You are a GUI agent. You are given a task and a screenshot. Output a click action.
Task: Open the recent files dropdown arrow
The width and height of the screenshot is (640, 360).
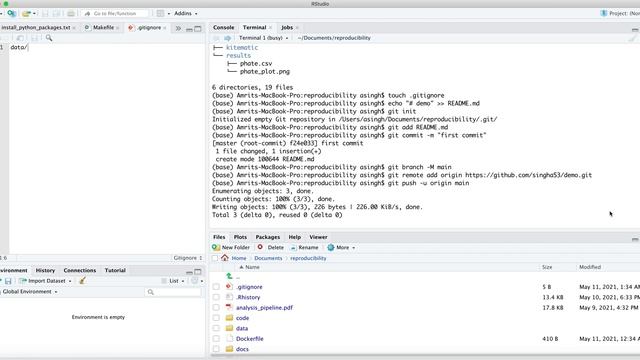tap(34, 13)
